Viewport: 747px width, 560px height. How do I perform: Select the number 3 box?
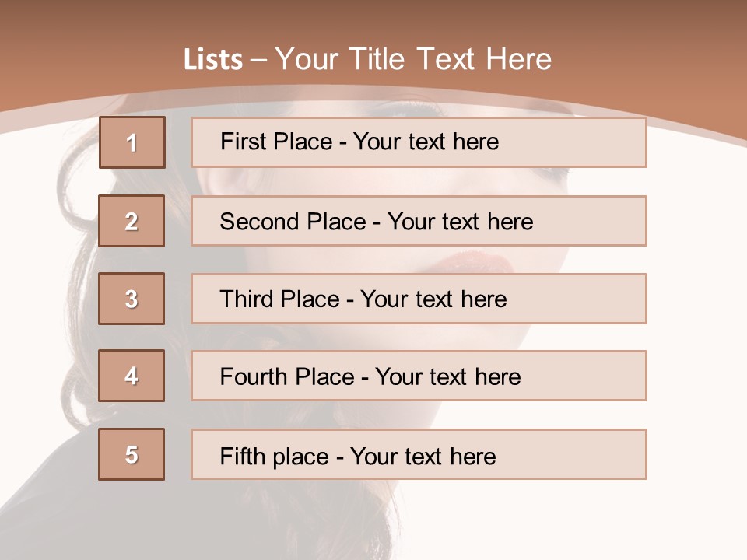point(132,299)
